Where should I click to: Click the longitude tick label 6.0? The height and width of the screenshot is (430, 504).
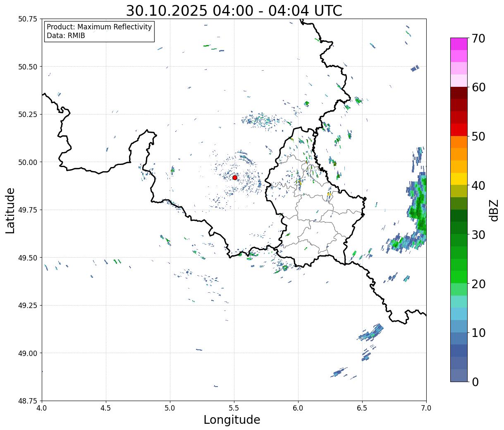tap(298, 408)
